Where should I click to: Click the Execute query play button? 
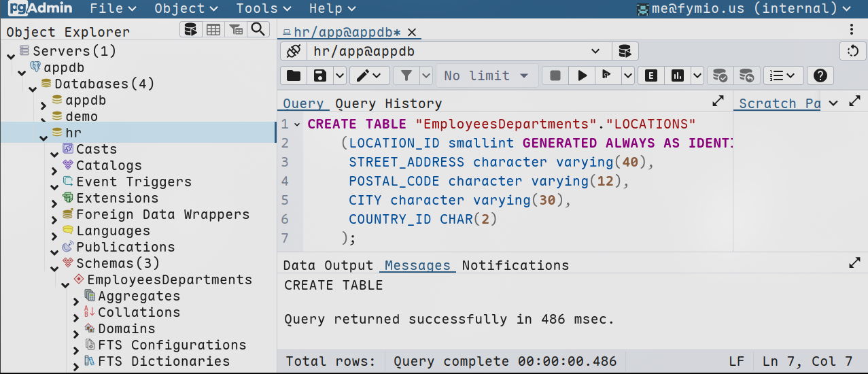(x=582, y=75)
